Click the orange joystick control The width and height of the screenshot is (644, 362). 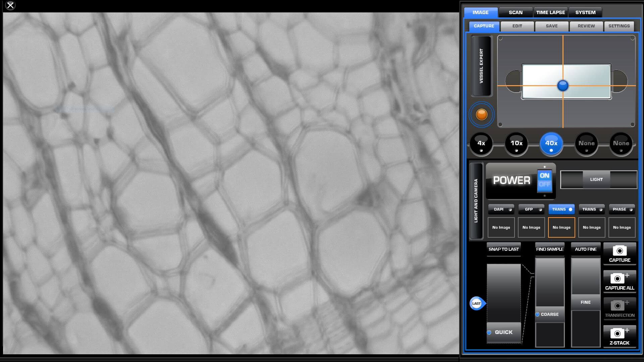[481, 114]
